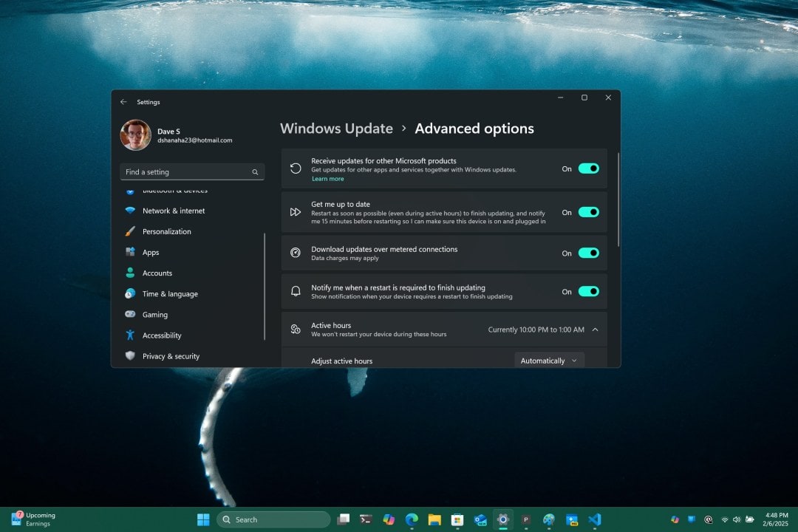The width and height of the screenshot is (798, 532).
Task: Click Windows Update in the breadcrumb
Action: tap(336, 128)
